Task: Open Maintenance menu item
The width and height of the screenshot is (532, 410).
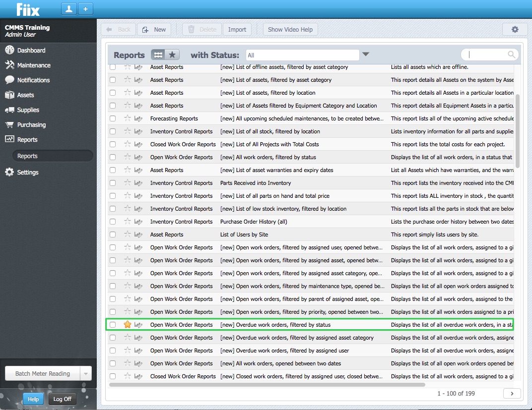Action: coord(34,65)
